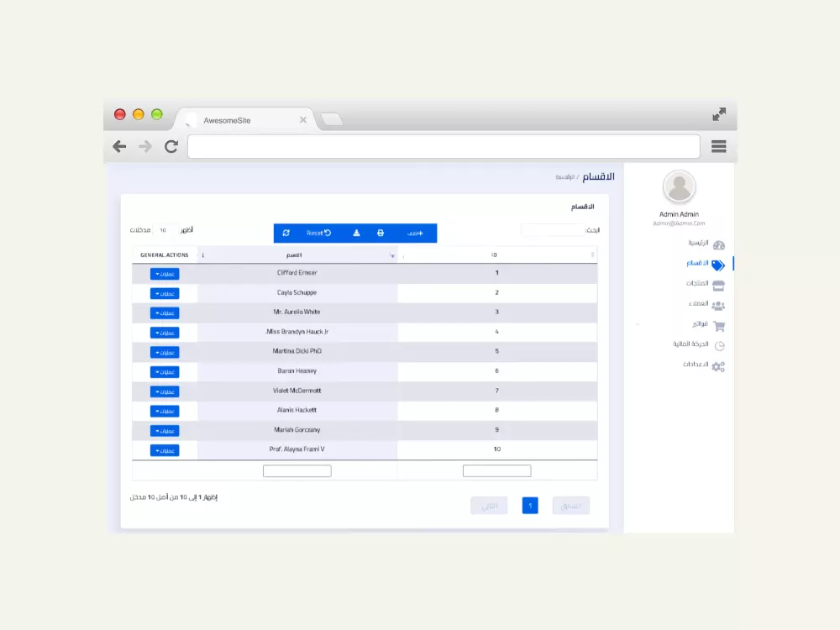Click the settings gear icon beside الاعدادات
The height and width of the screenshot is (630, 840).
click(x=717, y=366)
